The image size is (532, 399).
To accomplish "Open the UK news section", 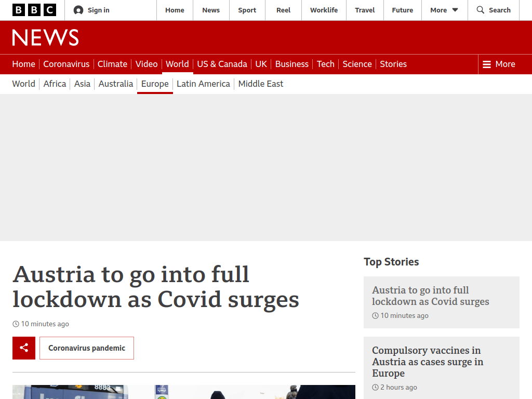I will [261, 64].
